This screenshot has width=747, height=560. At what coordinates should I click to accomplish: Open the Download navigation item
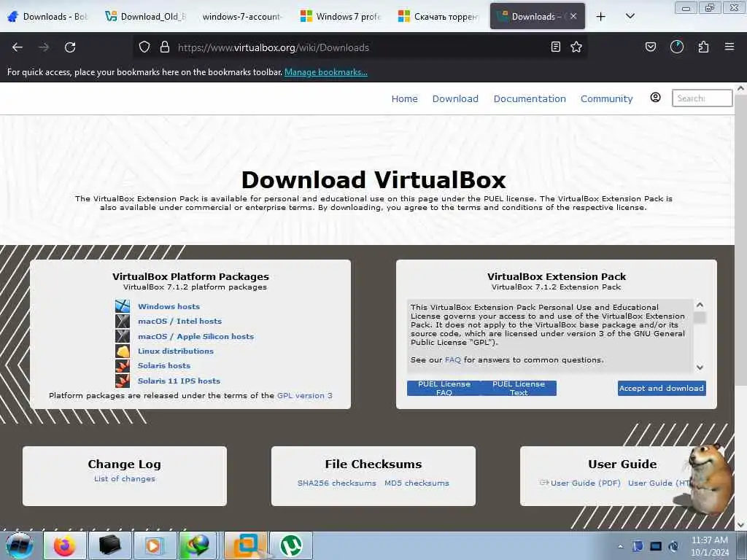coord(455,98)
